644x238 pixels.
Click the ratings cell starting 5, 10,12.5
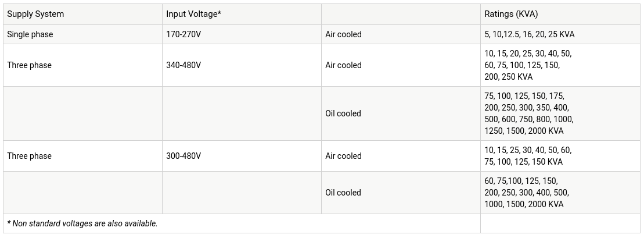(529, 34)
